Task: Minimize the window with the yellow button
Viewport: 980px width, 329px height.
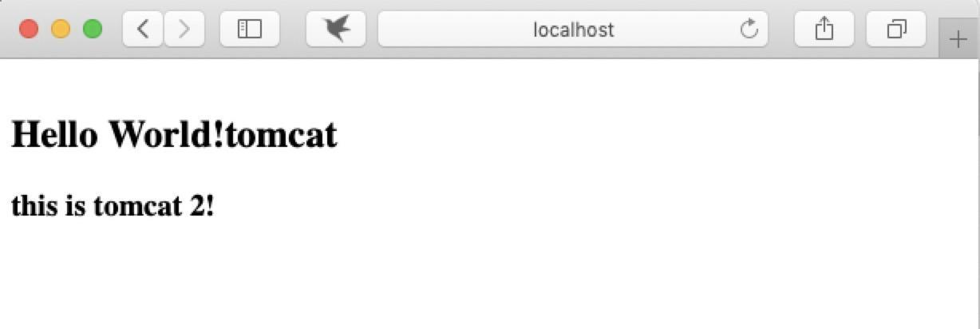Action: click(61, 30)
